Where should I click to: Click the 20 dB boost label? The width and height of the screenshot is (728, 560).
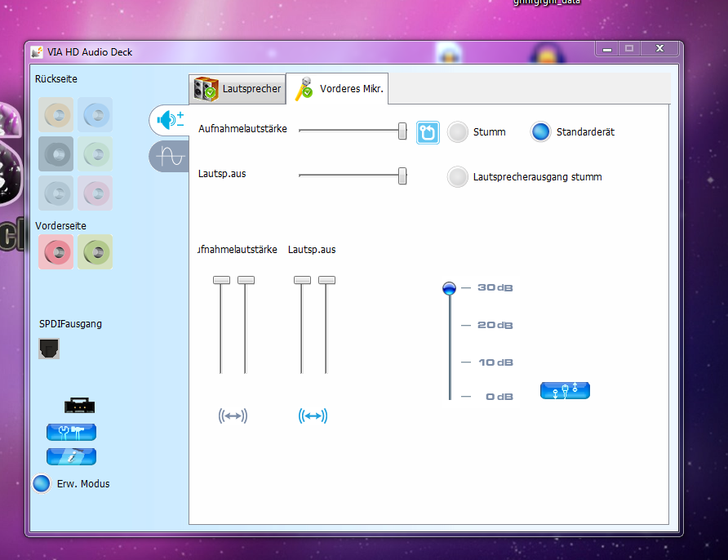tap(495, 325)
